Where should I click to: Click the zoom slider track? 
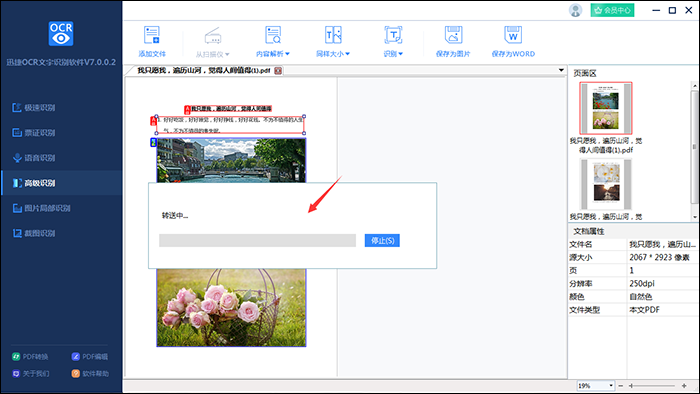click(x=652, y=386)
